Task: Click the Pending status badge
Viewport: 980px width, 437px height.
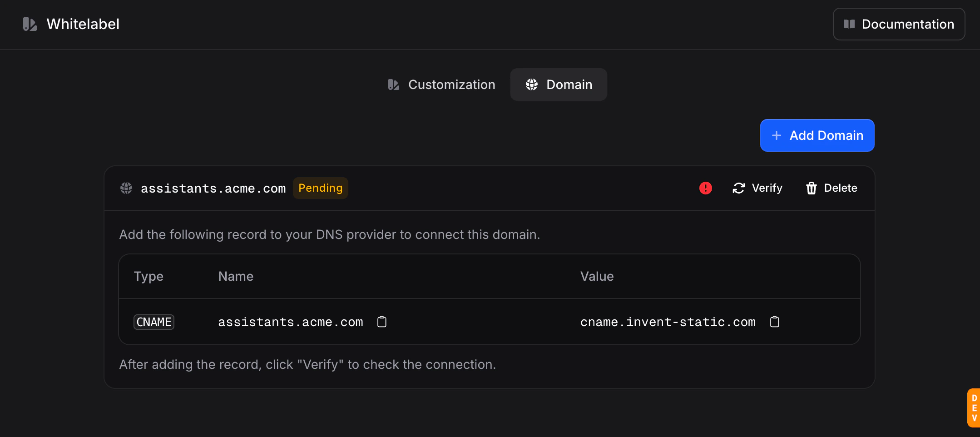Action: point(321,188)
